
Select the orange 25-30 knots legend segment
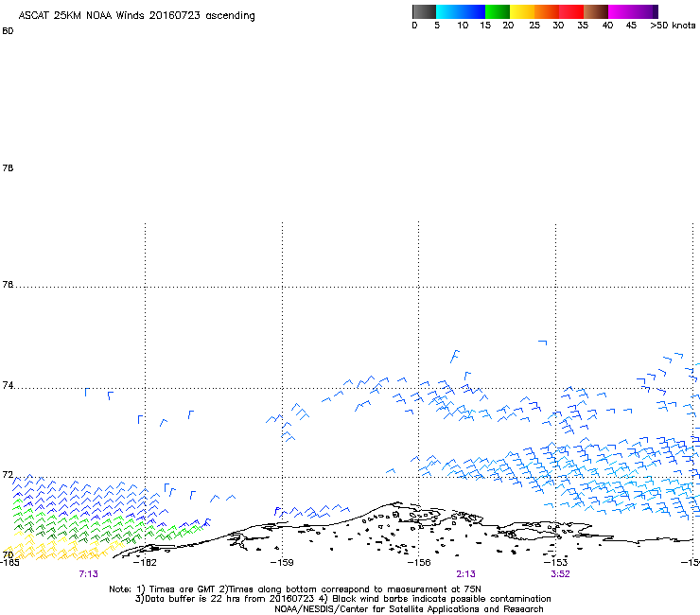547,11
